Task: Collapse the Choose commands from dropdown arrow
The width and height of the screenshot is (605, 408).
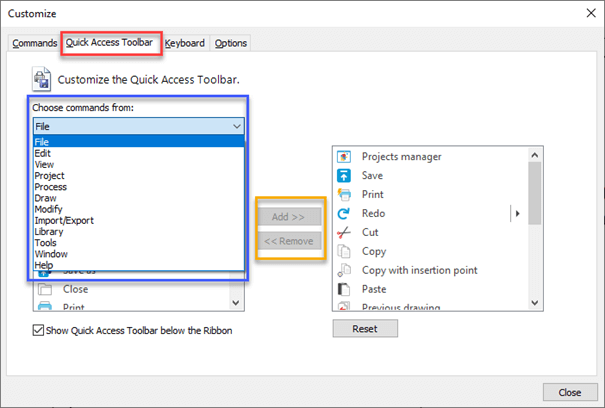Action: tap(237, 126)
